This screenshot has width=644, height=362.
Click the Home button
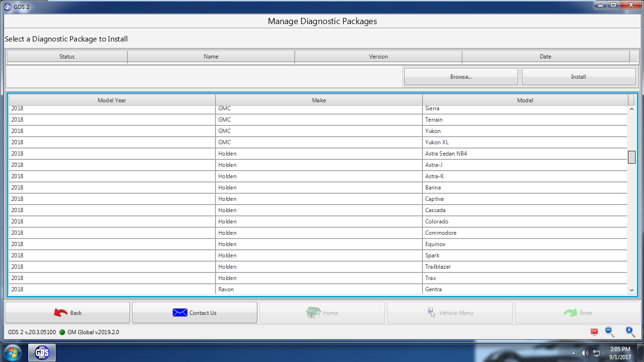click(x=322, y=313)
